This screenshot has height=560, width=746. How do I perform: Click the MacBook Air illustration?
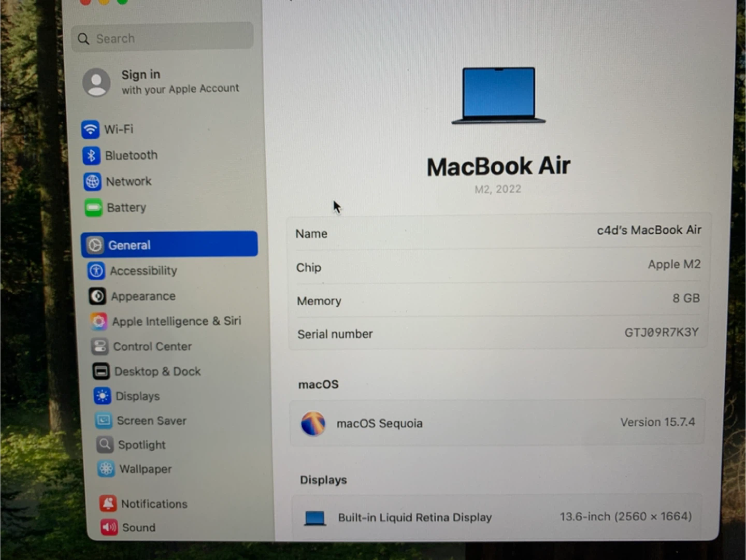click(498, 96)
